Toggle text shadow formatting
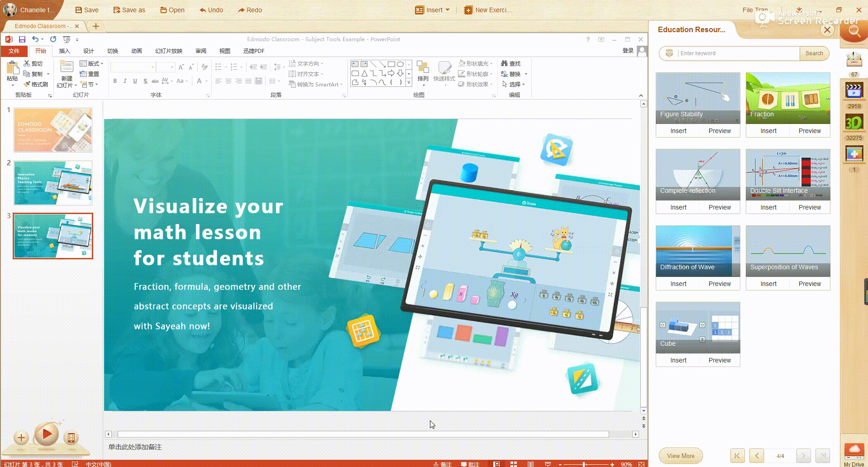This screenshot has width=868, height=467. [x=145, y=81]
